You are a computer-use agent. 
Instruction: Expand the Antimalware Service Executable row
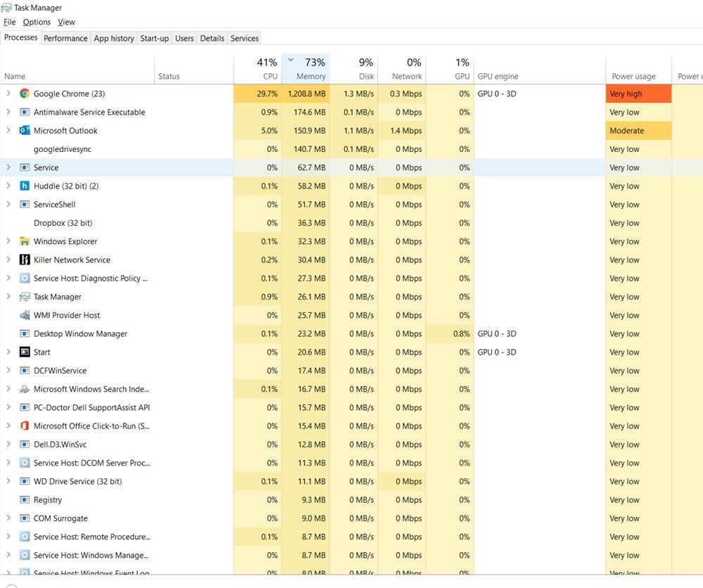click(8, 112)
